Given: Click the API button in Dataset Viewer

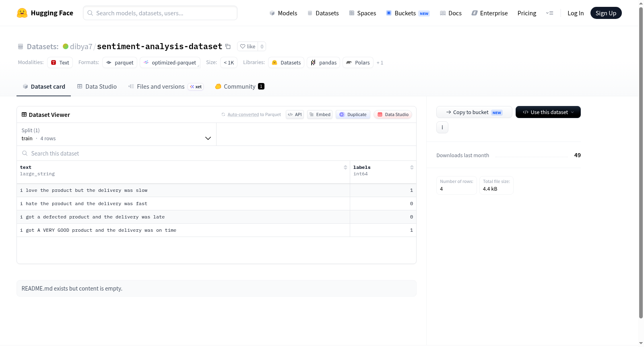Looking at the screenshot, I should pyautogui.click(x=295, y=114).
